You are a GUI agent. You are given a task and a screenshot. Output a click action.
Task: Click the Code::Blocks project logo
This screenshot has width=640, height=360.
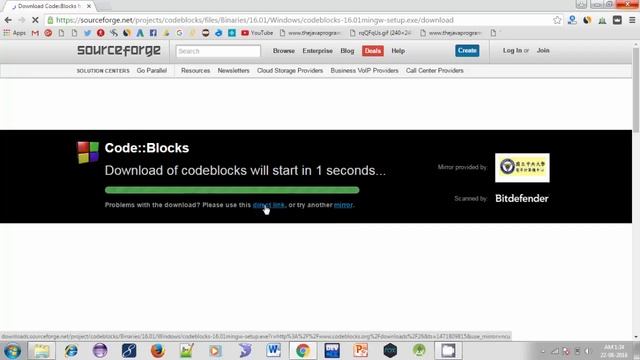[88, 152]
